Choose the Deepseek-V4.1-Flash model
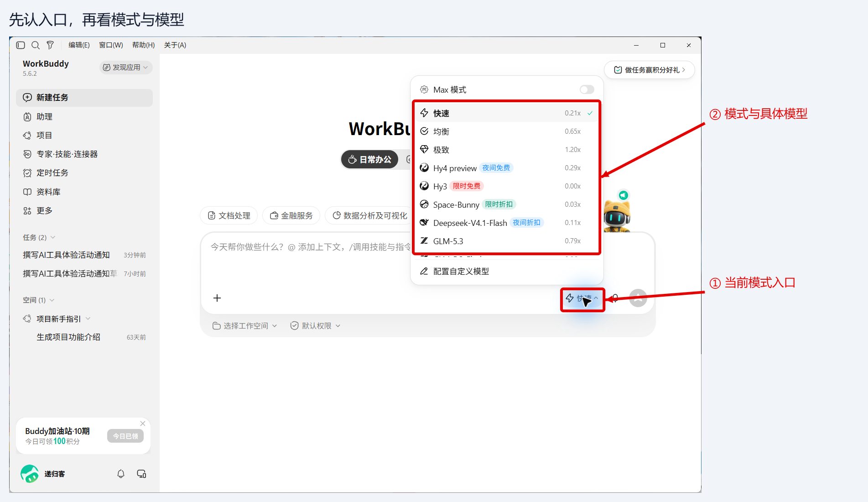This screenshot has width=868, height=502. coord(506,223)
